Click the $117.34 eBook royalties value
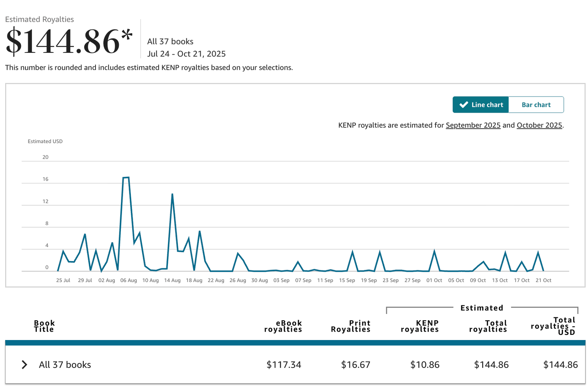The image size is (588, 387). [x=283, y=365]
